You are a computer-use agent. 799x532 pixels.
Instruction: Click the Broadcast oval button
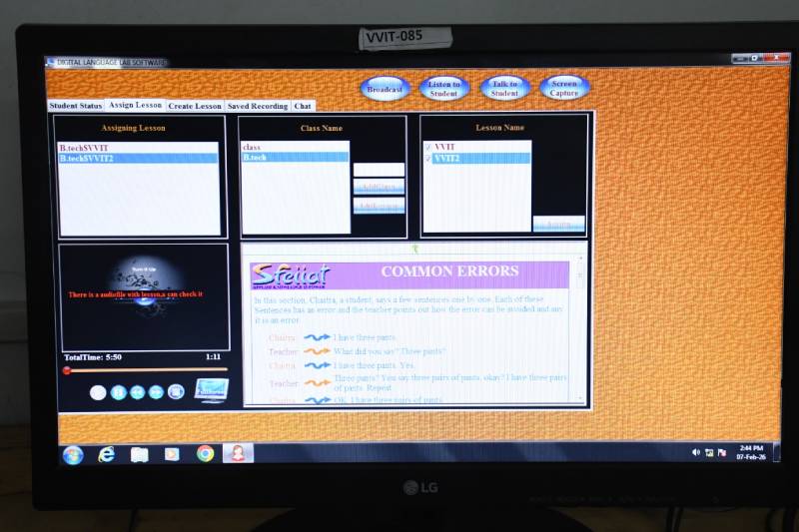385,89
